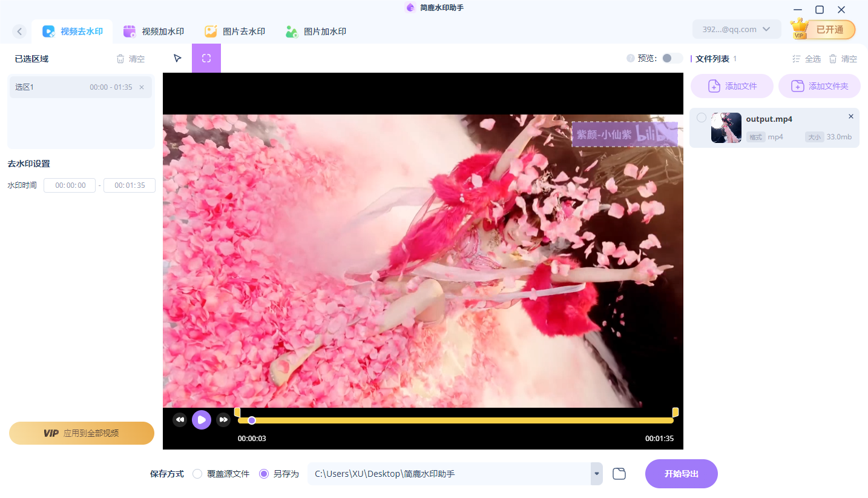Click the watermark selection box on video
Image resolution: width=868 pixels, height=498 pixels.
coord(625,134)
